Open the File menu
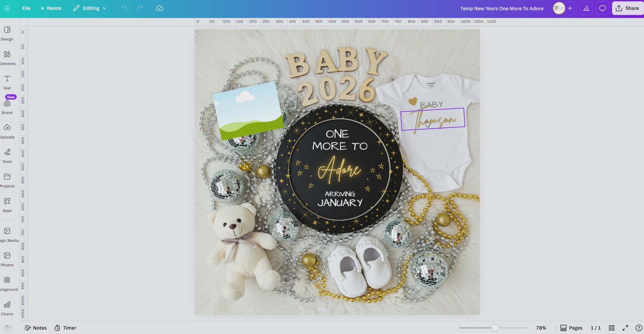Screen dimensions: 644x334 click(x=26, y=8)
